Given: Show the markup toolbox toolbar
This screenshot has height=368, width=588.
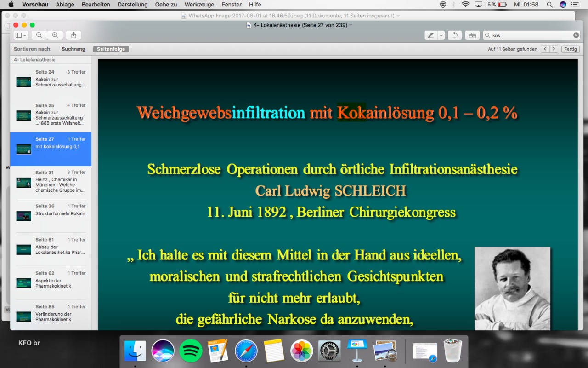Looking at the screenshot, I should tap(472, 35).
